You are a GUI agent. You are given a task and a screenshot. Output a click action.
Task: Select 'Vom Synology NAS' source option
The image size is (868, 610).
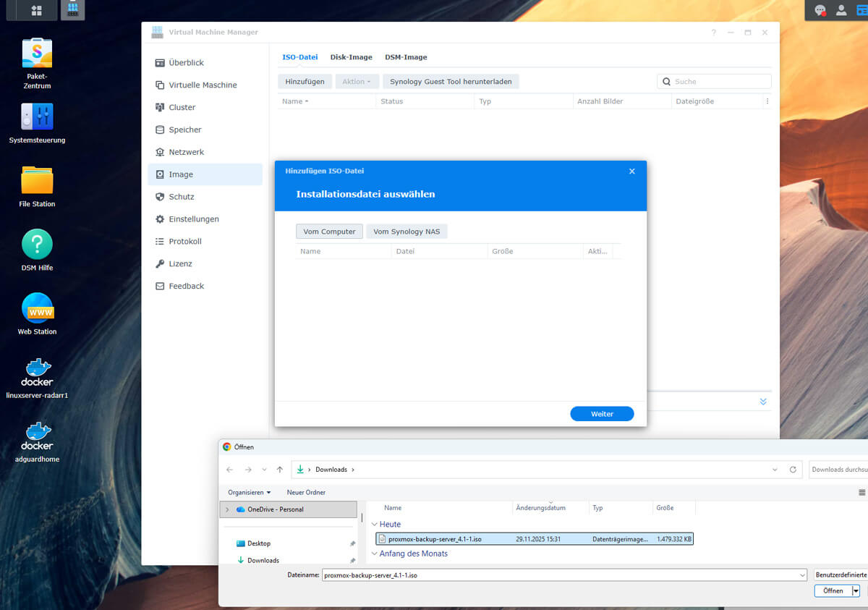click(x=407, y=232)
